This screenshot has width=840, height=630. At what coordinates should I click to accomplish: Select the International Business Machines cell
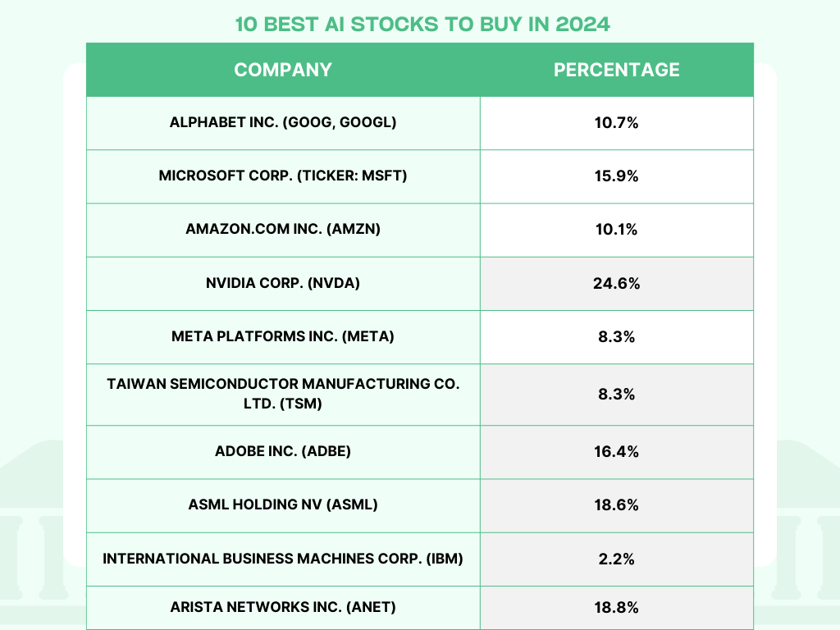tap(283, 559)
